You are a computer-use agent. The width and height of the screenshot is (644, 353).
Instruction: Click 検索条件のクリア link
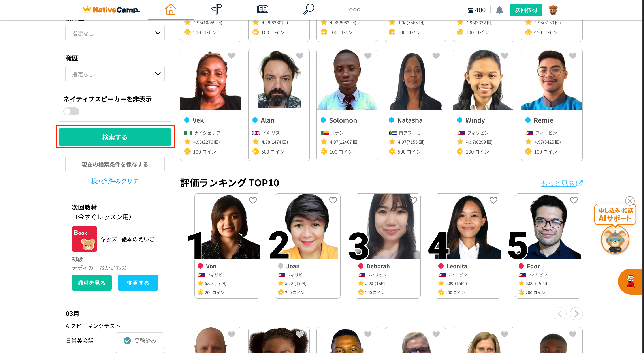(x=115, y=181)
